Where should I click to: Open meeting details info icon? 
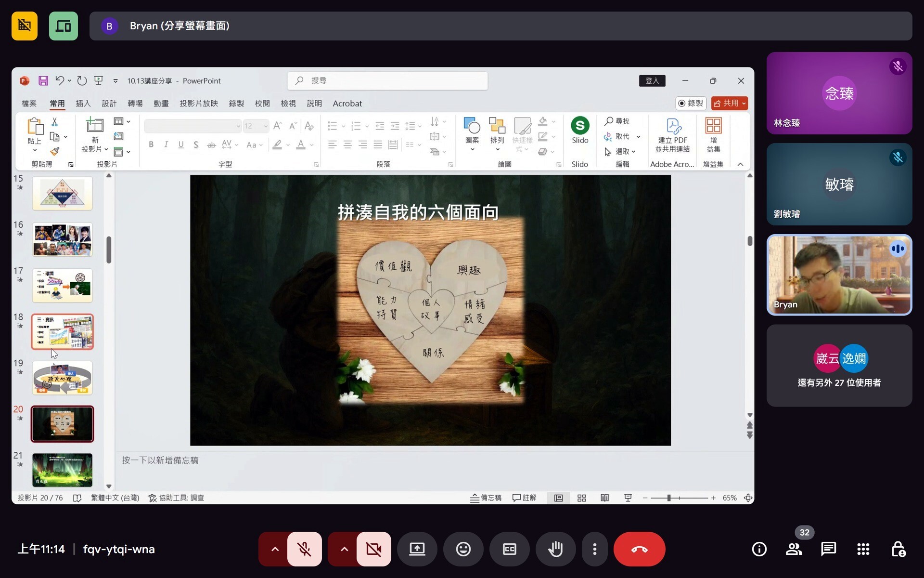pyautogui.click(x=759, y=549)
